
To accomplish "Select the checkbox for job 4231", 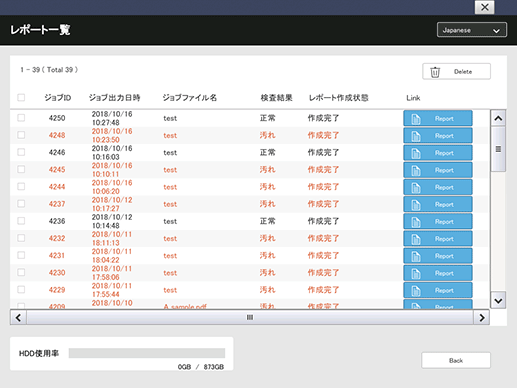I will (21, 255).
